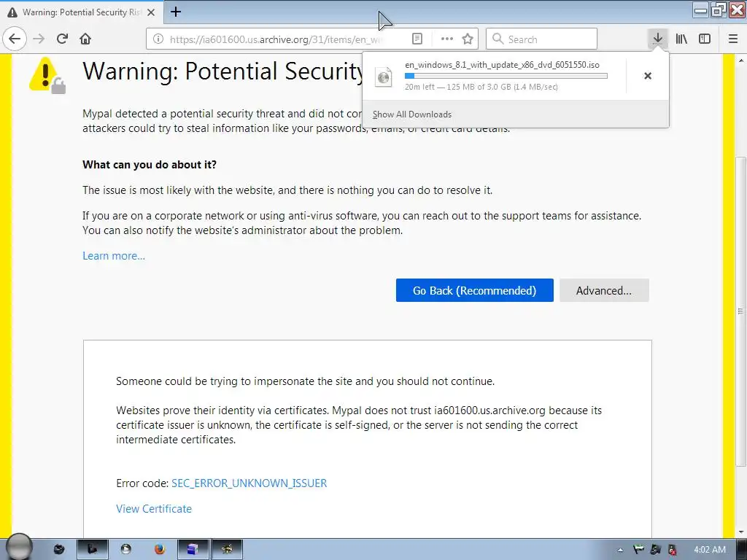This screenshot has height=560, width=747.
Task: Click en_windows_8.1 ISO file name
Action: (x=502, y=65)
